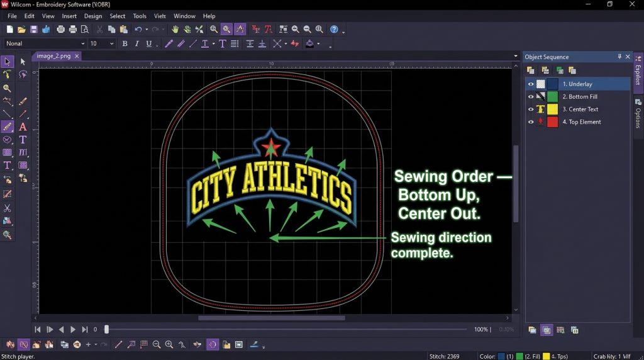644x360 pixels.
Task: Pin the Object Sequence panel
Action: 619,56
